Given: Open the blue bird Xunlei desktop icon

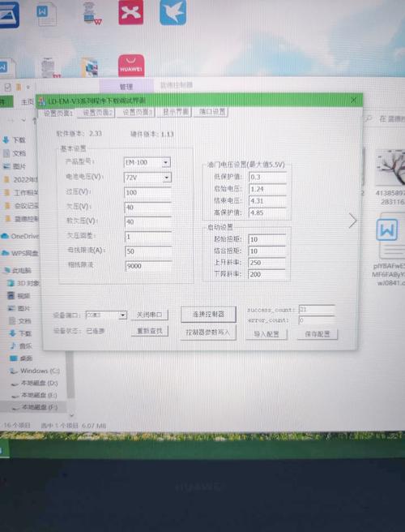Looking at the screenshot, I should [x=173, y=12].
